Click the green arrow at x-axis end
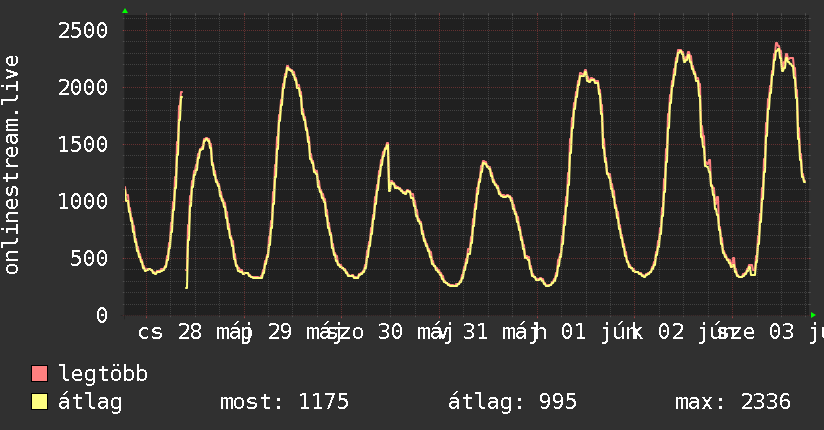 pos(813,315)
